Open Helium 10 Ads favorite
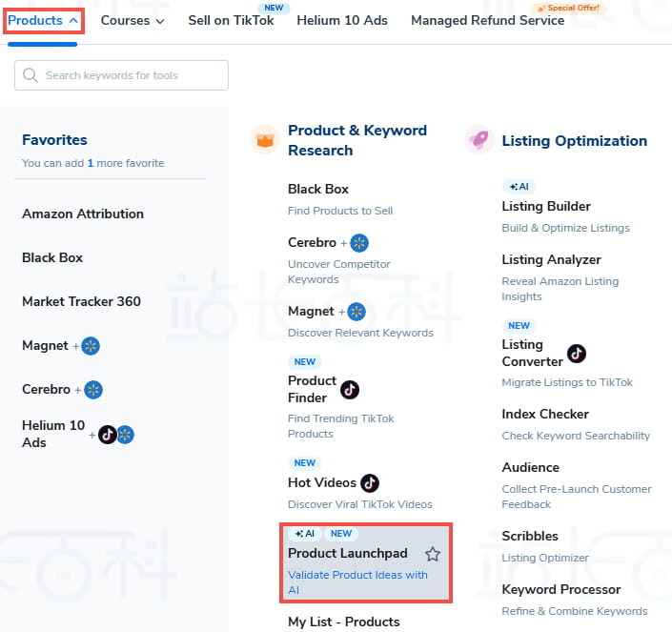Viewport: 672px width, 632px height. 53,434
